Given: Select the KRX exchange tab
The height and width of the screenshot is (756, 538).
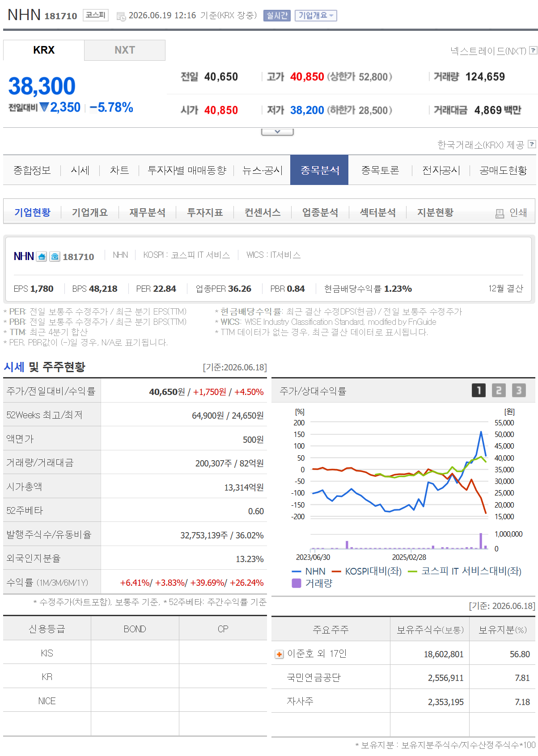Looking at the screenshot, I should pos(44,50).
